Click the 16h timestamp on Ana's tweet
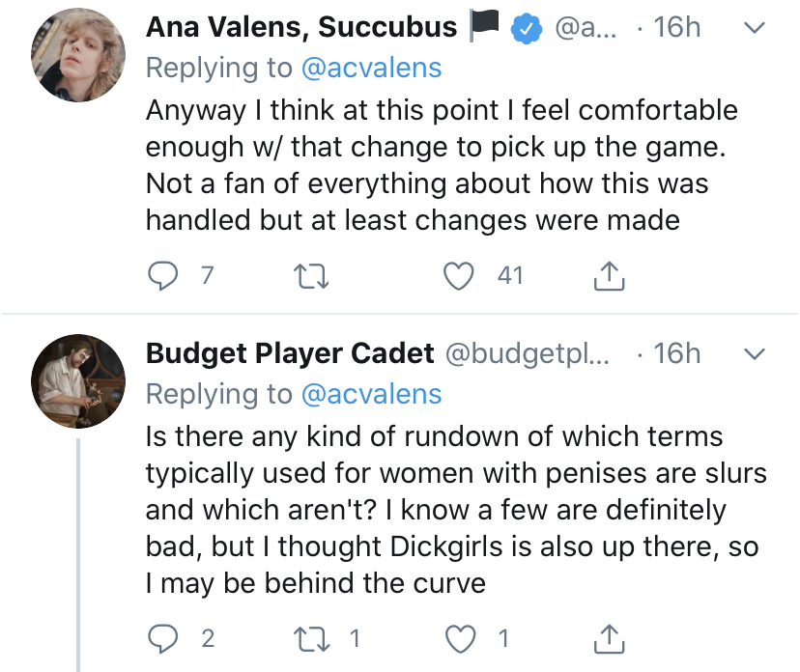The image size is (800, 672). 676,27
